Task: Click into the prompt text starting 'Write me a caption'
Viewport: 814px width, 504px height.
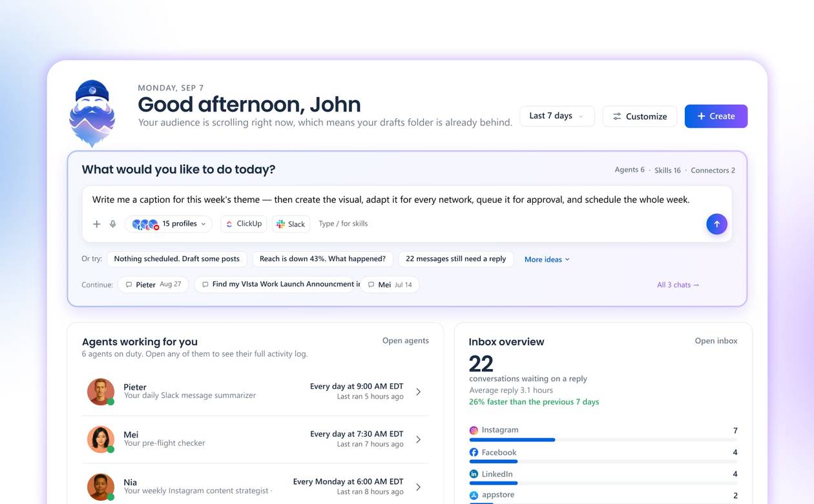Action: (x=391, y=200)
